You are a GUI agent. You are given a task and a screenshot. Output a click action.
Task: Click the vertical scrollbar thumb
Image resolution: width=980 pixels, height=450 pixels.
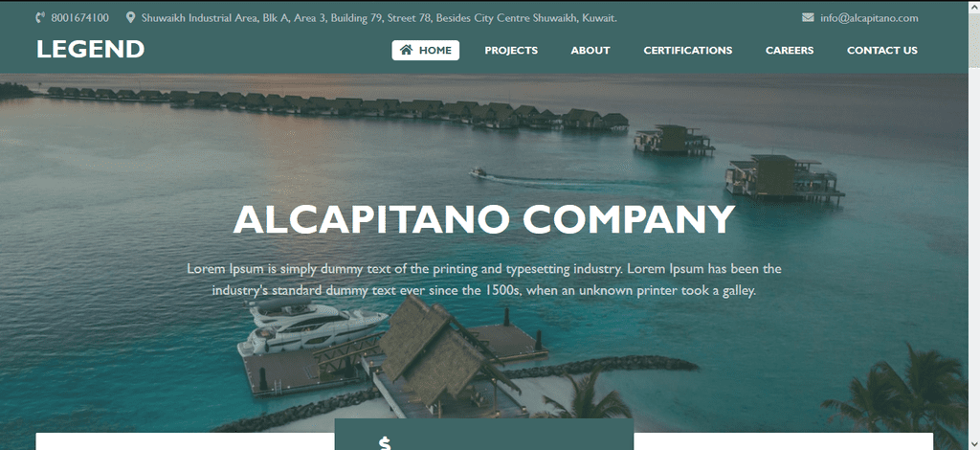point(973,38)
